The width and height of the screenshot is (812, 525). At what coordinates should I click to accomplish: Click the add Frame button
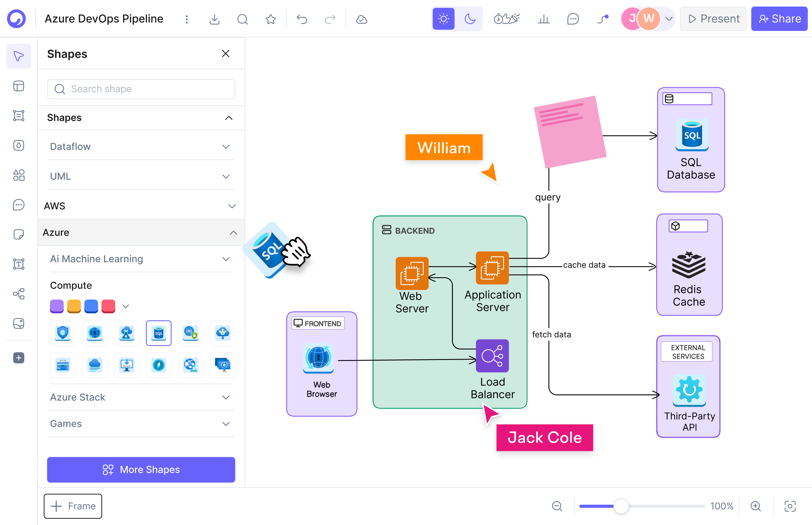coord(73,506)
